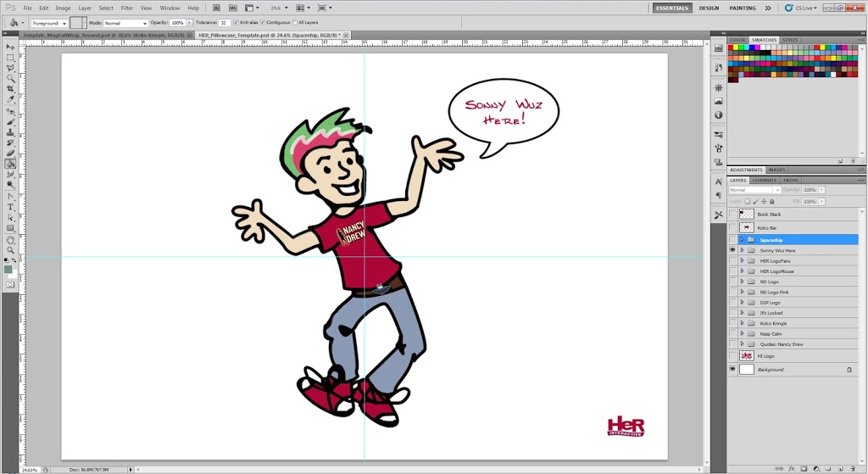
Task: Expand the Spaceship layer group
Action: pos(742,240)
